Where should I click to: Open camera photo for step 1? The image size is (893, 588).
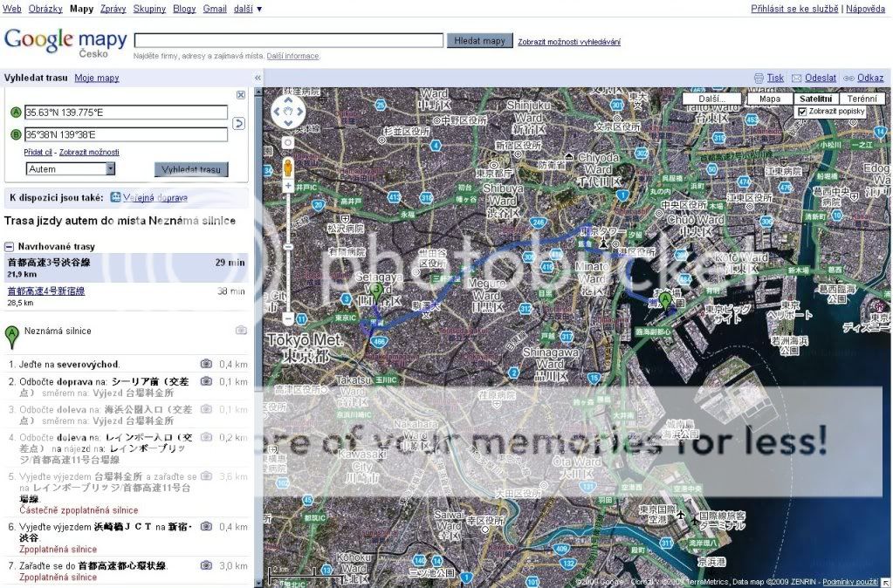coord(206,364)
